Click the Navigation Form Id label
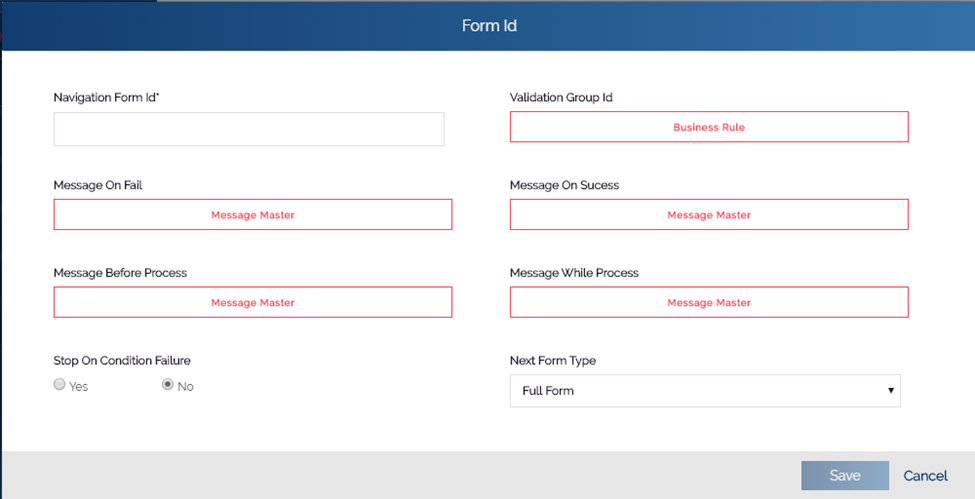This screenshot has width=975, height=499. click(x=106, y=97)
